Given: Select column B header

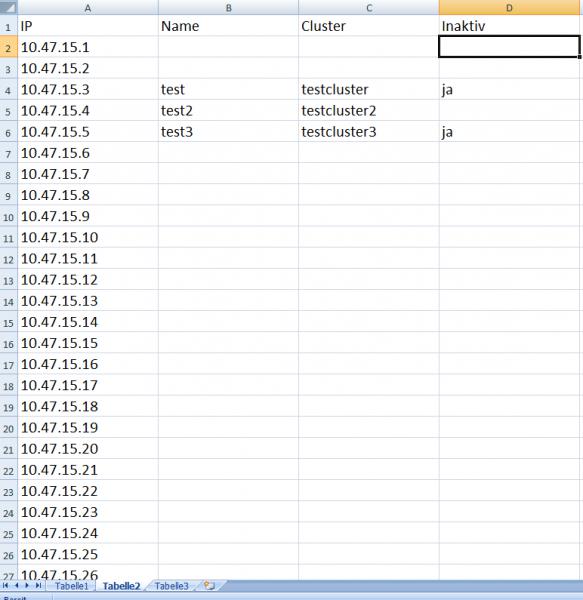Looking at the screenshot, I should click(x=228, y=8).
